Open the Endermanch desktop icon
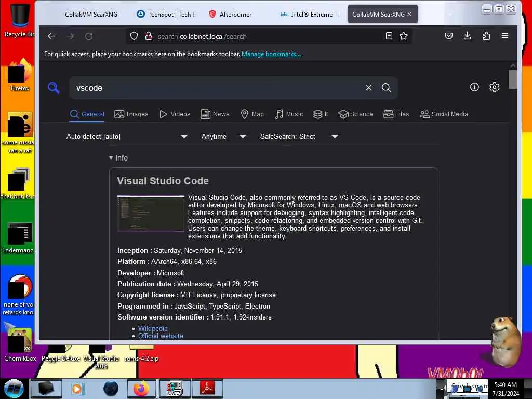Viewport: 532px width, 399px height. pyautogui.click(x=18, y=237)
